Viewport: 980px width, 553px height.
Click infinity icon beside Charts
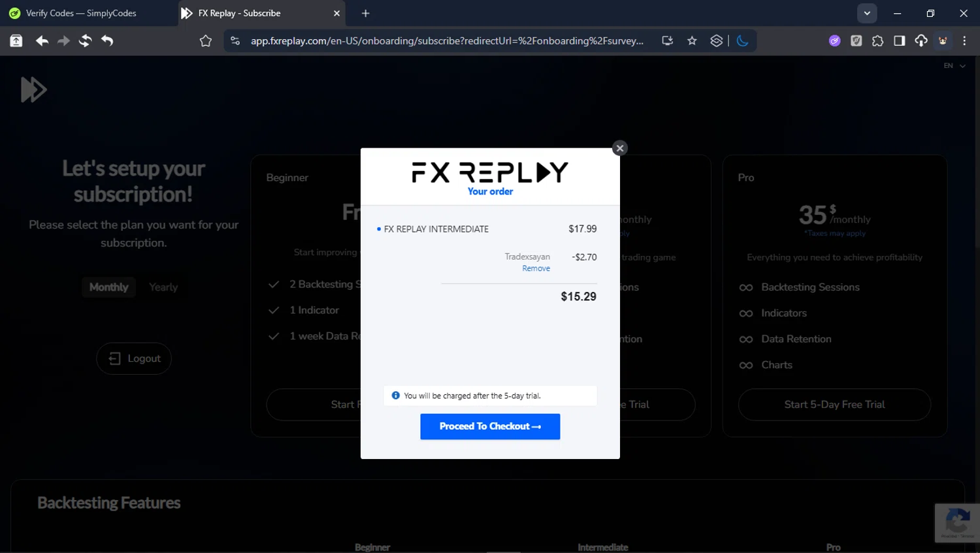pyautogui.click(x=745, y=365)
